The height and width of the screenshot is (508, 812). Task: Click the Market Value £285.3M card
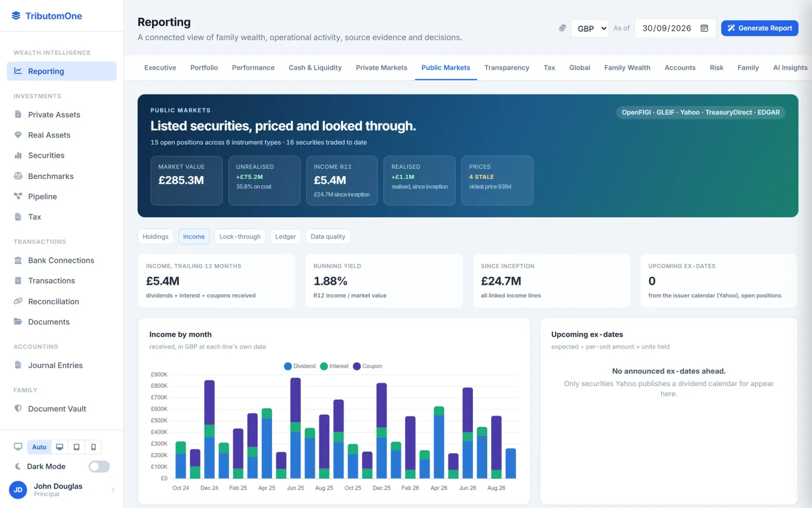click(x=186, y=180)
